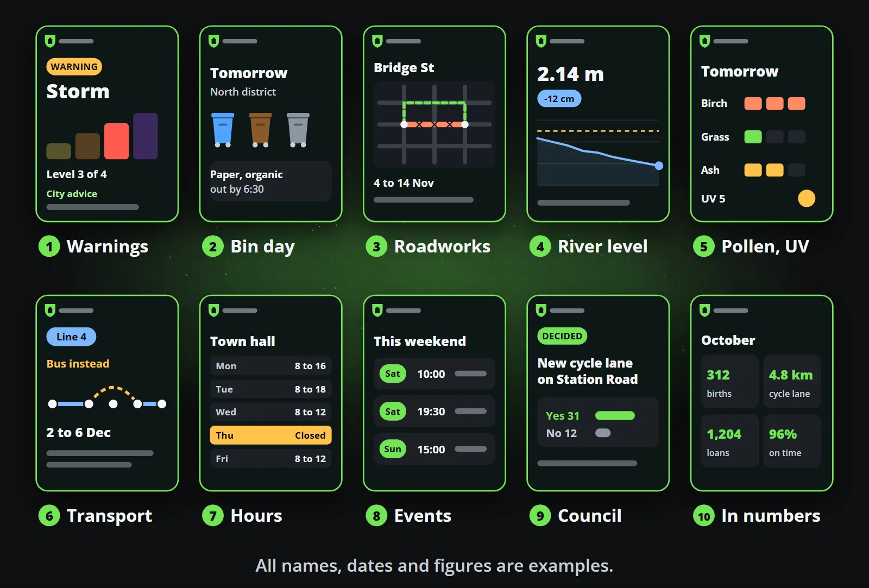Select the Wed 8 to 12 hours row
The height and width of the screenshot is (588, 869).
coord(271,412)
